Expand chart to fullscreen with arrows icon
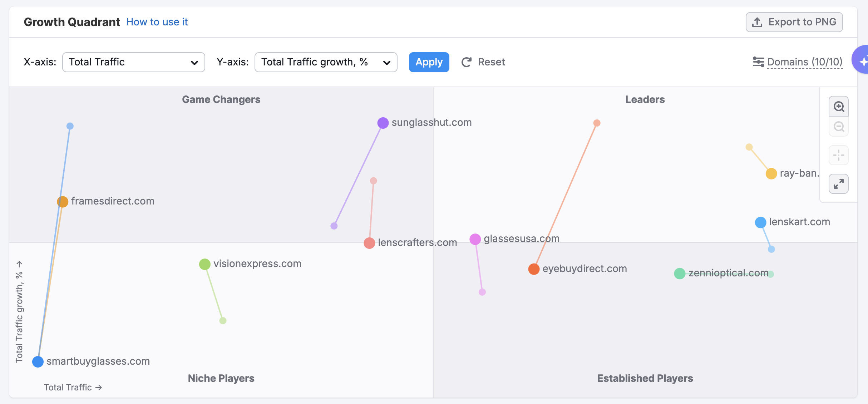Image resolution: width=868 pixels, height=404 pixels. [x=839, y=184]
